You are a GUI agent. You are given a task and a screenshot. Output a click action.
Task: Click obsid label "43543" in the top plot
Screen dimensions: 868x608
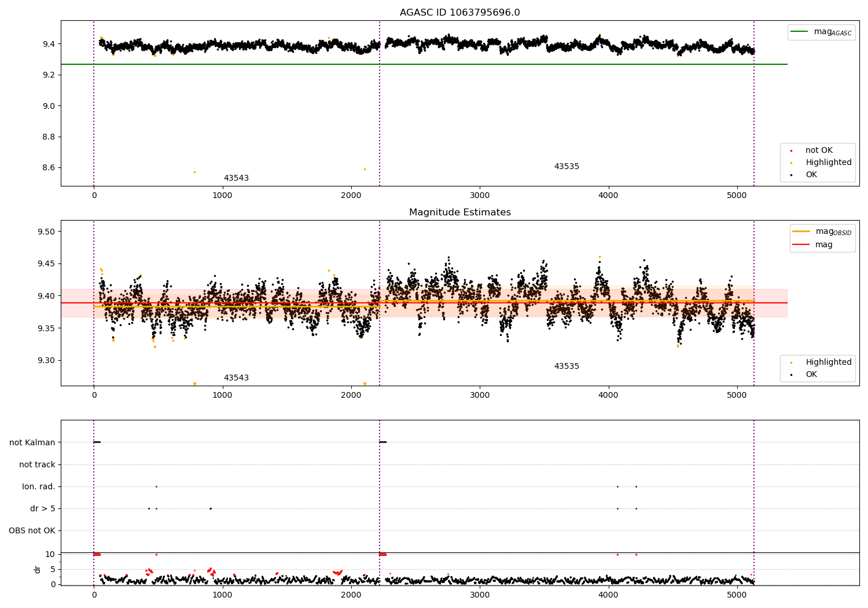pos(236,178)
